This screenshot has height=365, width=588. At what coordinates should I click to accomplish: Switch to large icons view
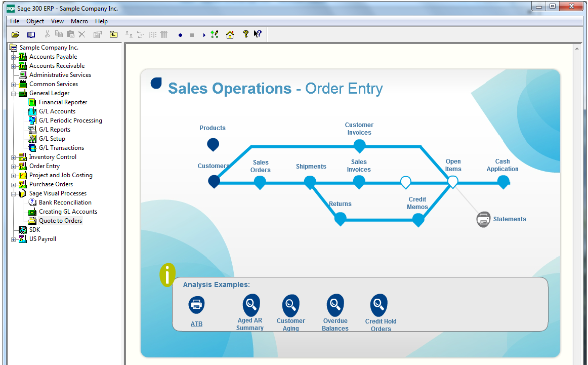click(x=129, y=34)
